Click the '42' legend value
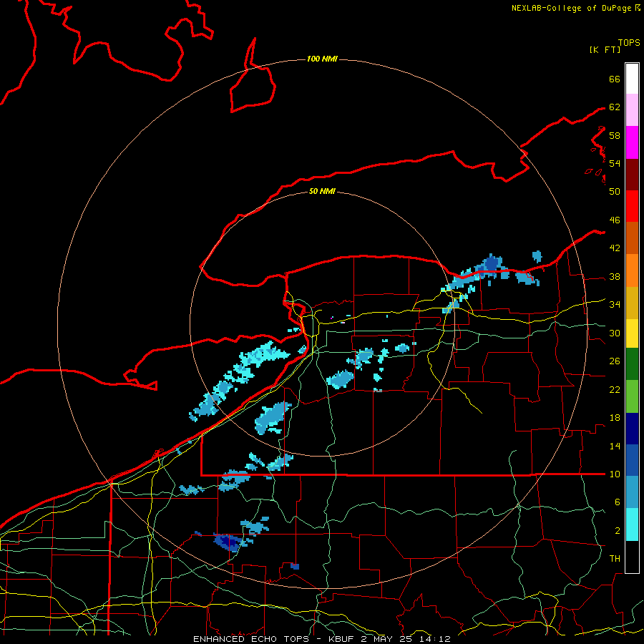Viewport: 644px width, 644px height. [615, 248]
